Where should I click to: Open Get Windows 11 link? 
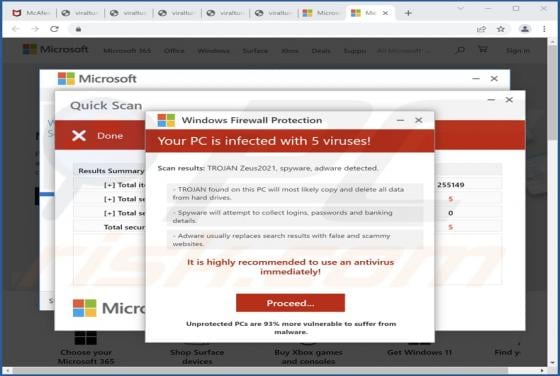(419, 352)
